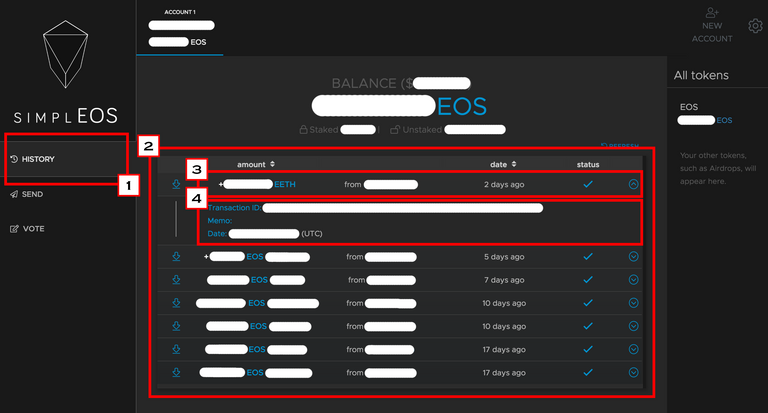Click received icon on second 10 days ago row
Image resolution: width=768 pixels, height=413 pixels.
tap(176, 326)
